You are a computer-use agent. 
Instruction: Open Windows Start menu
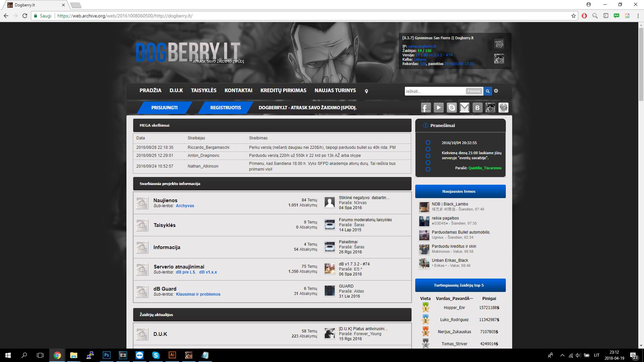[8, 355]
